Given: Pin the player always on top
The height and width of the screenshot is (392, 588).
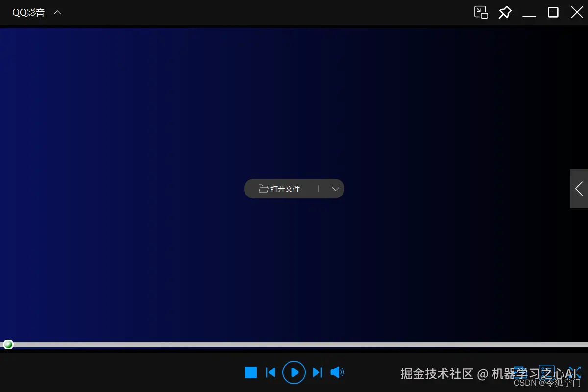Looking at the screenshot, I should click(x=505, y=12).
